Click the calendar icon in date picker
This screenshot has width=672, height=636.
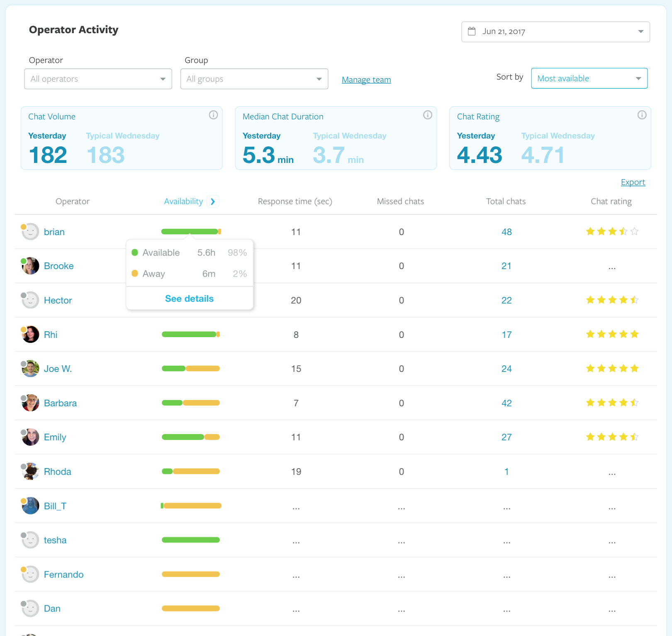[x=472, y=32]
